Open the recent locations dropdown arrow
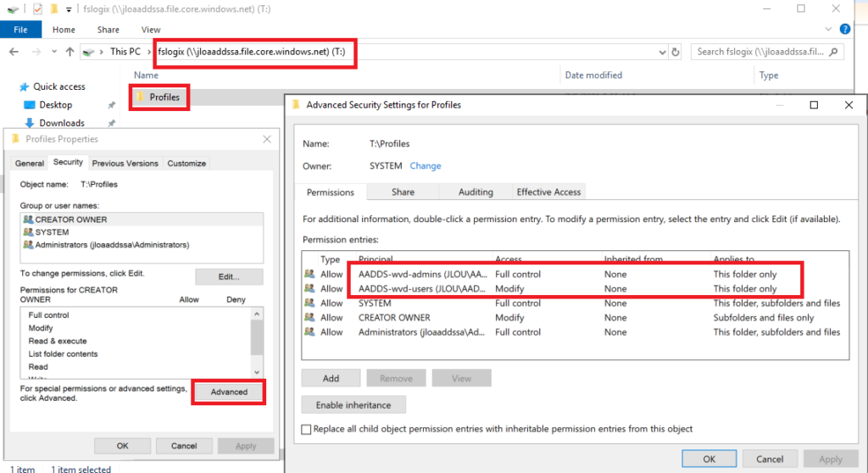 53,52
